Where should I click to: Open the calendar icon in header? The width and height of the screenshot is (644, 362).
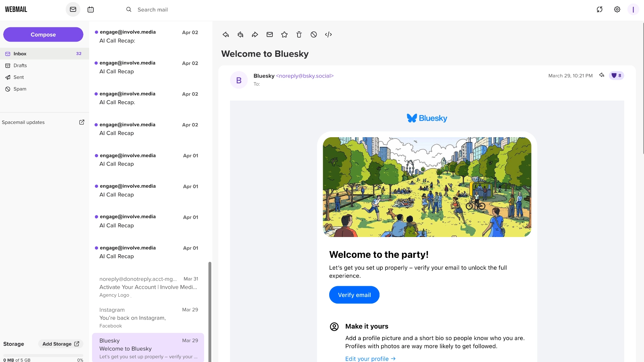pos(91,9)
